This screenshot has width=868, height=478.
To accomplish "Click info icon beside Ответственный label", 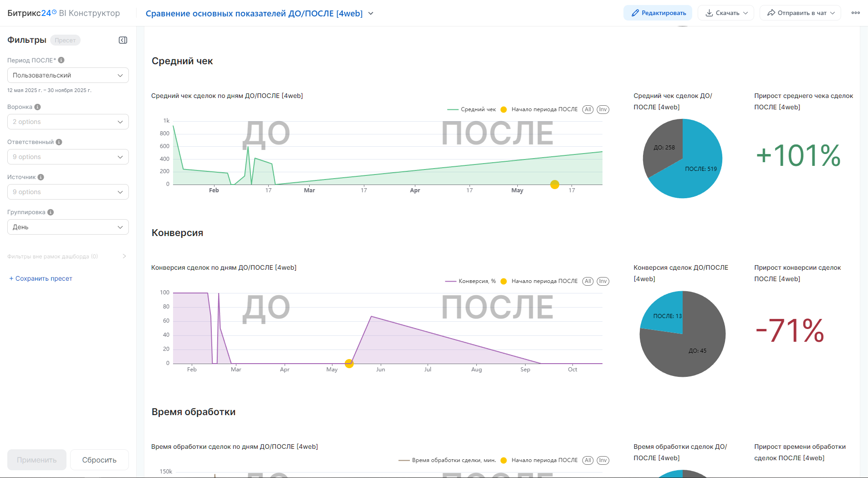I will pos(59,142).
